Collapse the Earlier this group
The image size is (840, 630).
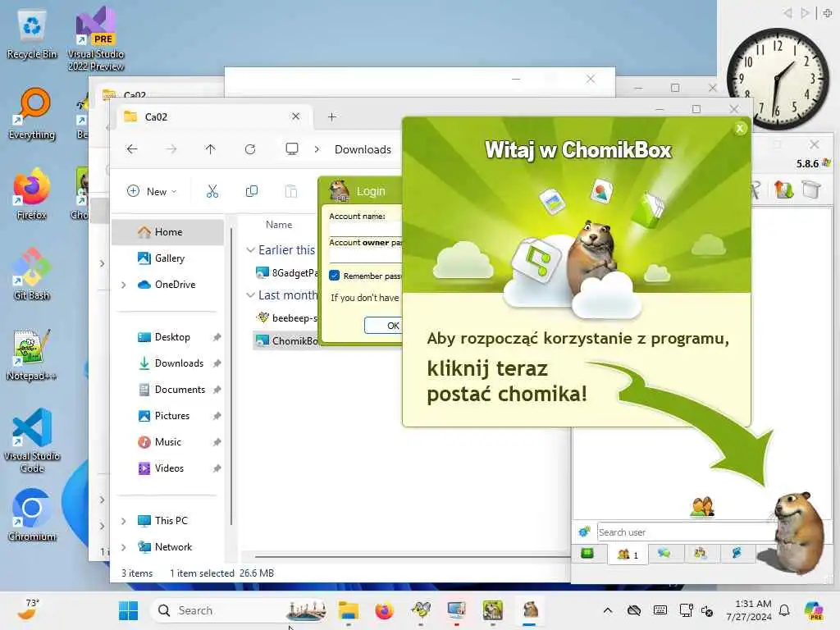[250, 249]
